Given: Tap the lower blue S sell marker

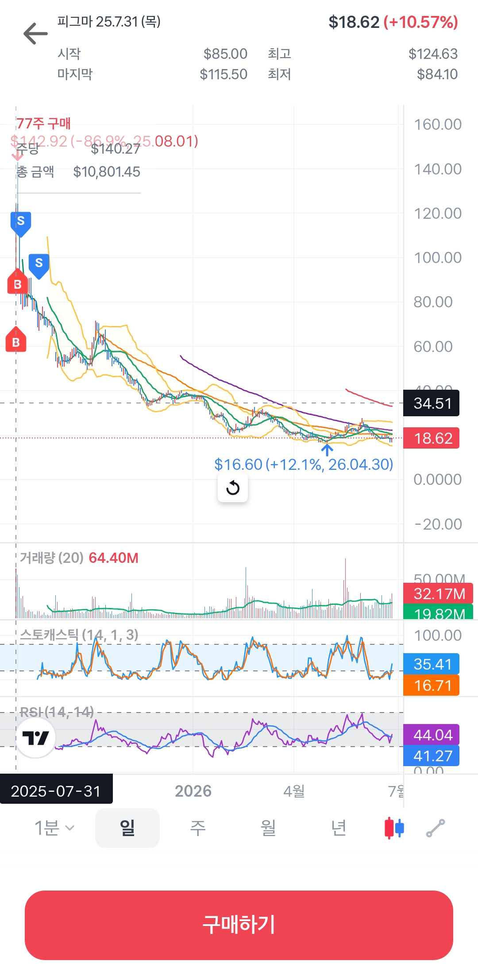Looking at the screenshot, I should coord(39,266).
